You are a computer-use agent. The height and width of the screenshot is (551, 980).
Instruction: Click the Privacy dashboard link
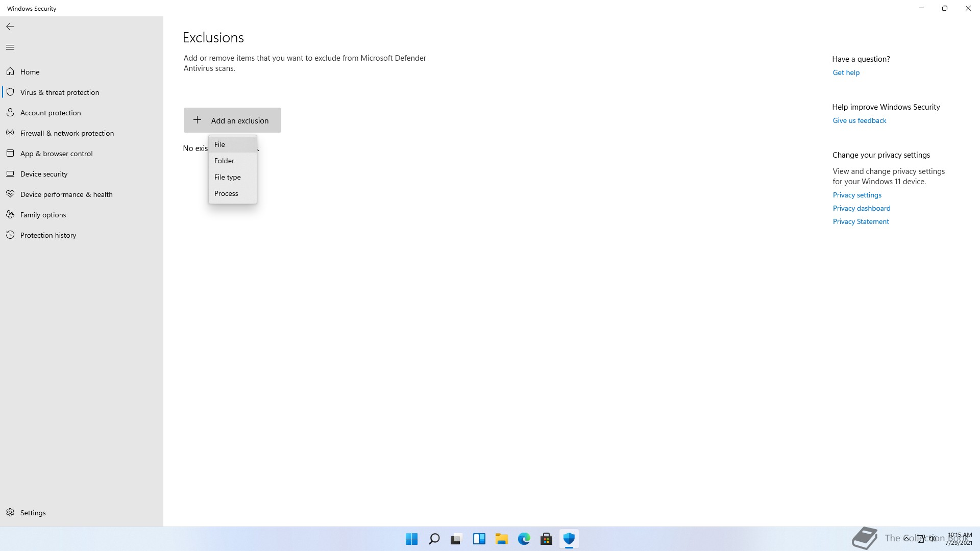tap(862, 209)
